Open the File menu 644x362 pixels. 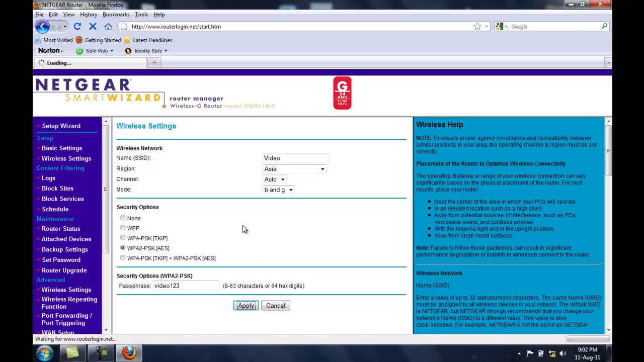point(39,15)
